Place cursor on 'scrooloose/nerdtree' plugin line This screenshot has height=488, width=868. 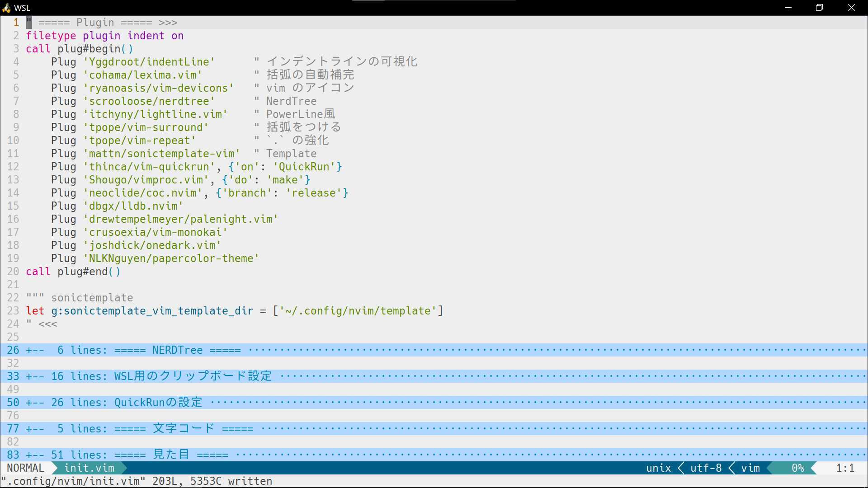pyautogui.click(x=149, y=101)
